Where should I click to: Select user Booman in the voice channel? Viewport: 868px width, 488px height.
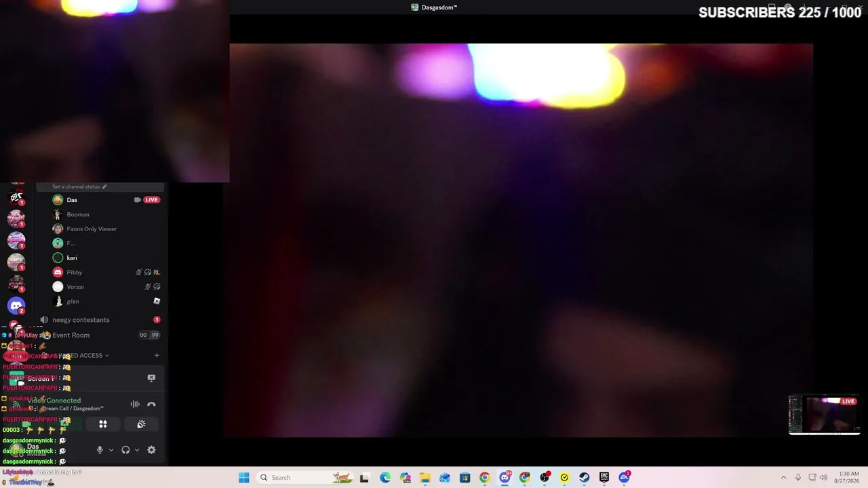pos(78,214)
